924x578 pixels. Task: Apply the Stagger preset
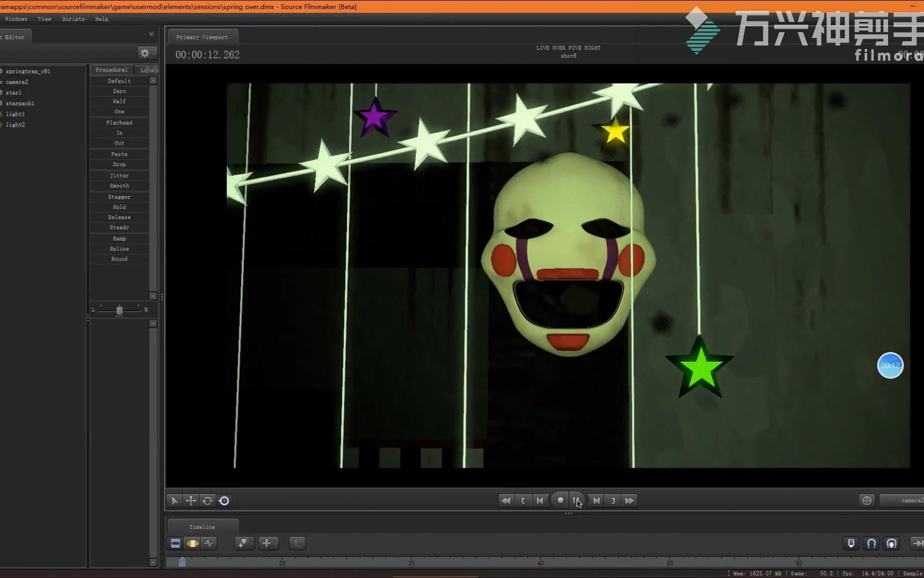coord(119,197)
